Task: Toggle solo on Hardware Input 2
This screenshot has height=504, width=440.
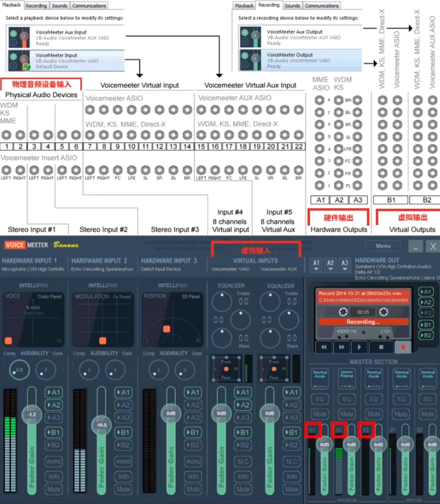Action: pos(123,476)
